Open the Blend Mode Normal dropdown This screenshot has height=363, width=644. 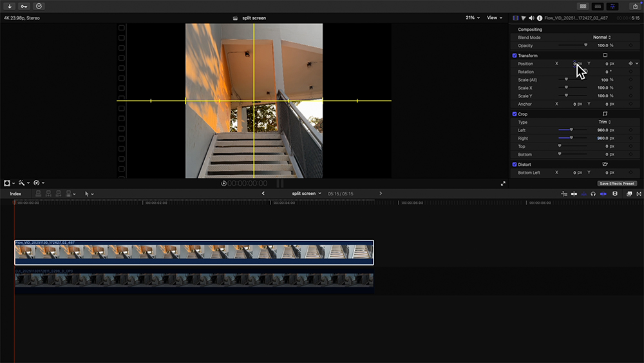(x=601, y=37)
